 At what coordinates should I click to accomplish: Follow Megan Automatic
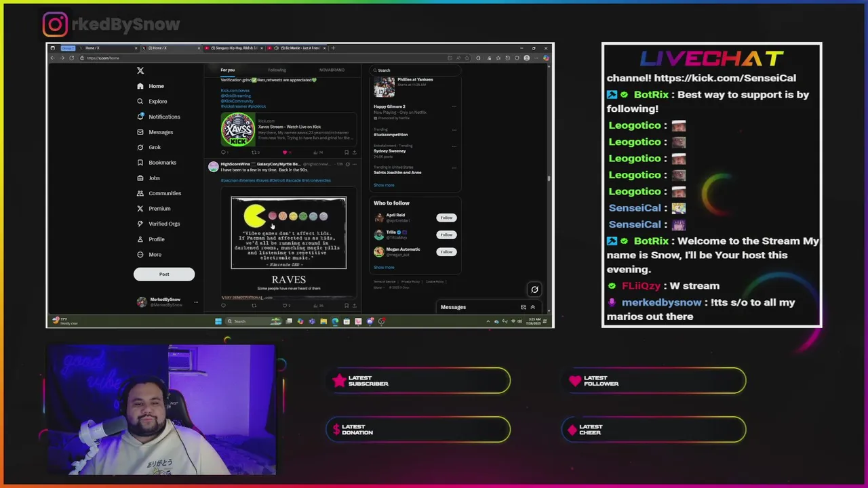click(x=446, y=251)
